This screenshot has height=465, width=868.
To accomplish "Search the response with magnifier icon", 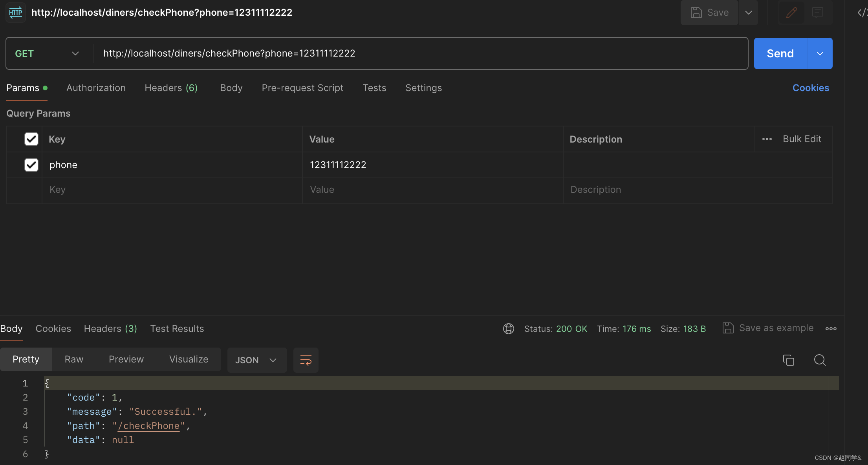I will pos(820,360).
